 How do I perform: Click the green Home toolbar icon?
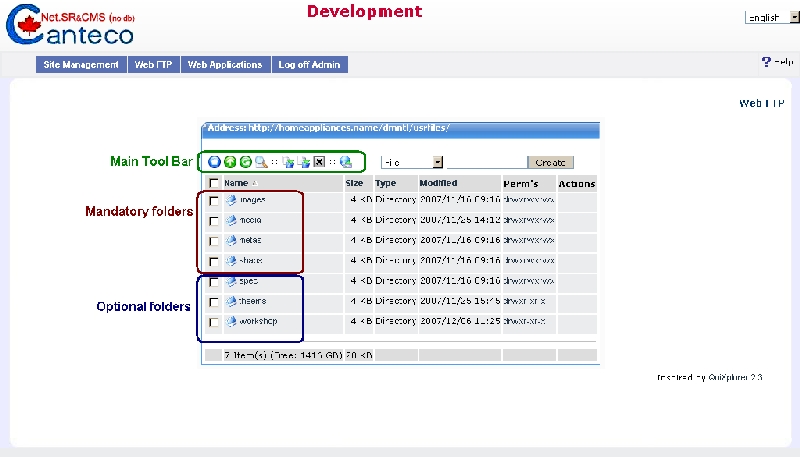point(230,162)
